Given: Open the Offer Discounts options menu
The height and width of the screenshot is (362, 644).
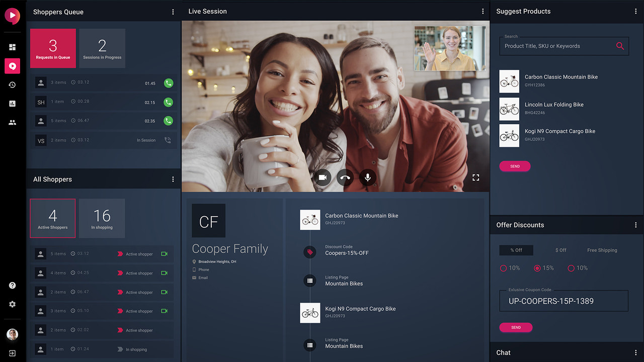Looking at the screenshot, I should point(635,225).
